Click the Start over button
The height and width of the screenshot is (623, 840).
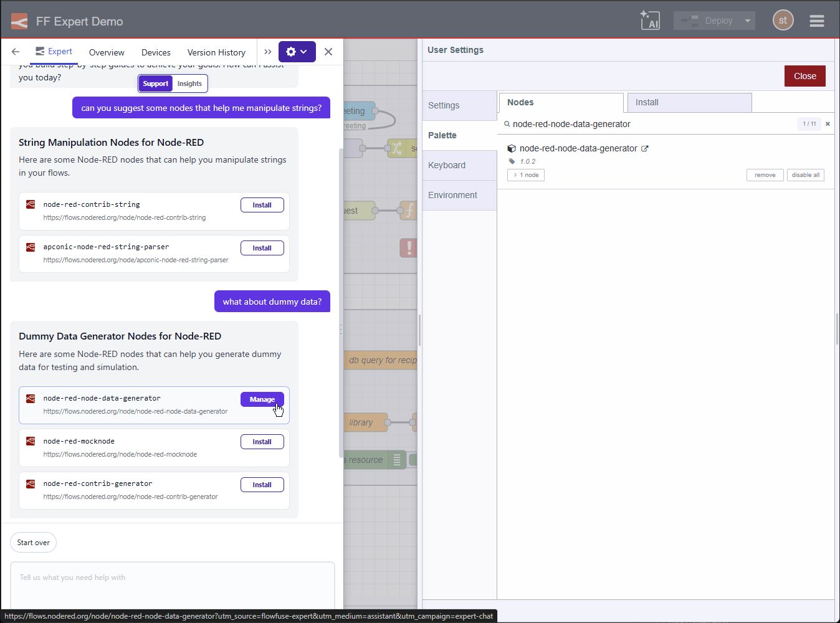pos(33,542)
